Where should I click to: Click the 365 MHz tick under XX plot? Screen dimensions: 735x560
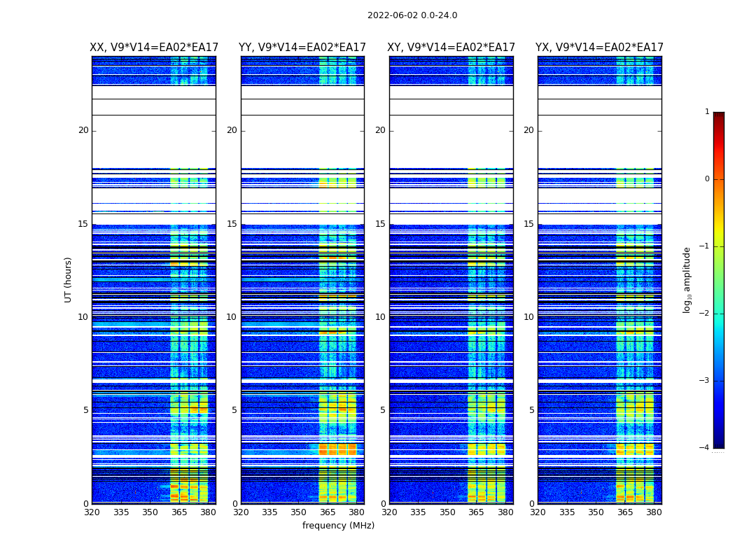[x=179, y=512]
